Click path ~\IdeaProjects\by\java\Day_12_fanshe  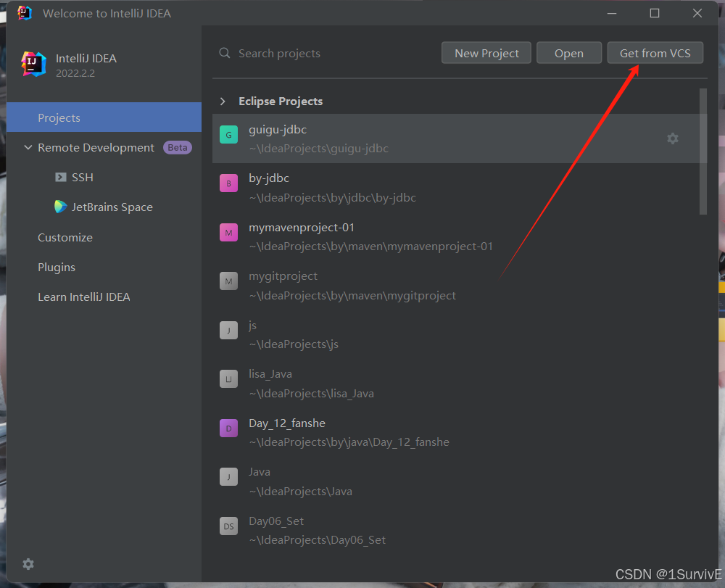click(349, 442)
